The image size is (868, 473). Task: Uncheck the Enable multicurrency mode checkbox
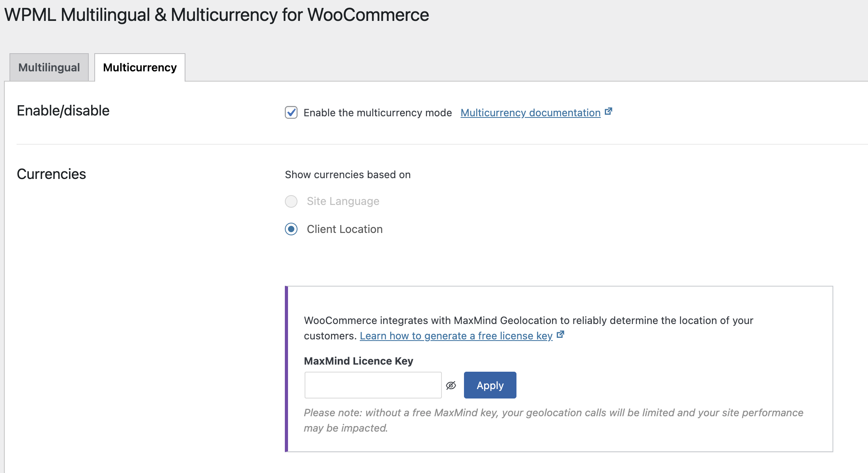tap(291, 112)
